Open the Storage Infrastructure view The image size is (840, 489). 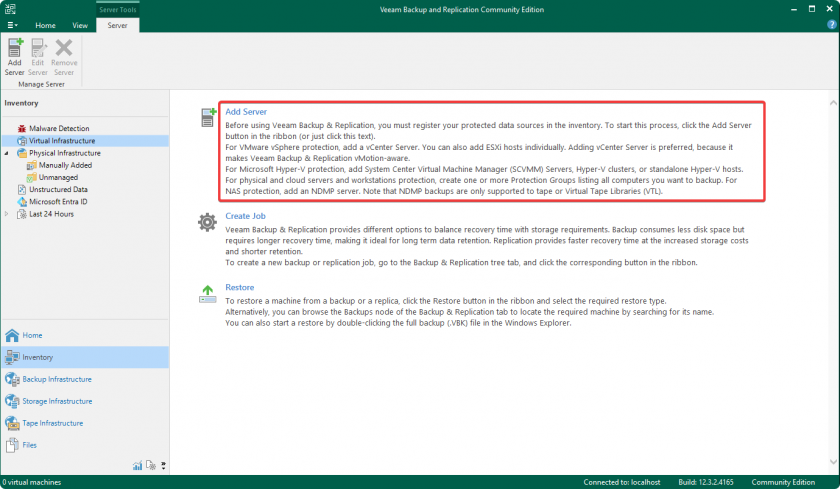tap(57, 401)
